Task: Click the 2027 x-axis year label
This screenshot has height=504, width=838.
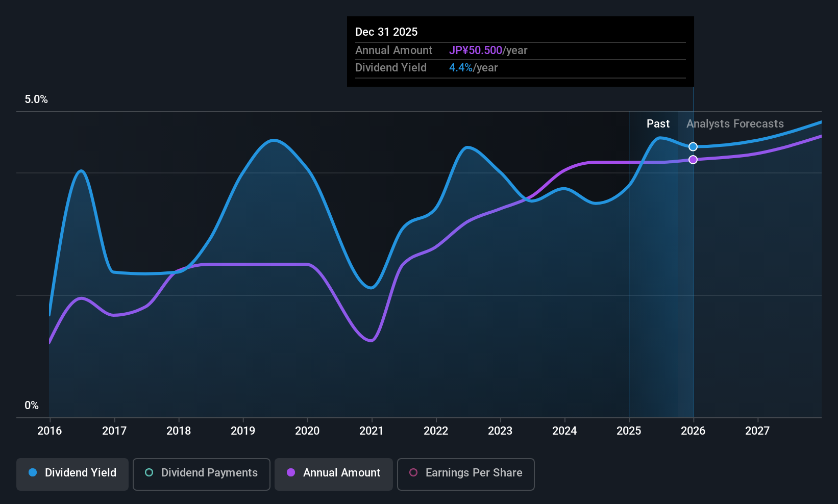Action: (757, 431)
